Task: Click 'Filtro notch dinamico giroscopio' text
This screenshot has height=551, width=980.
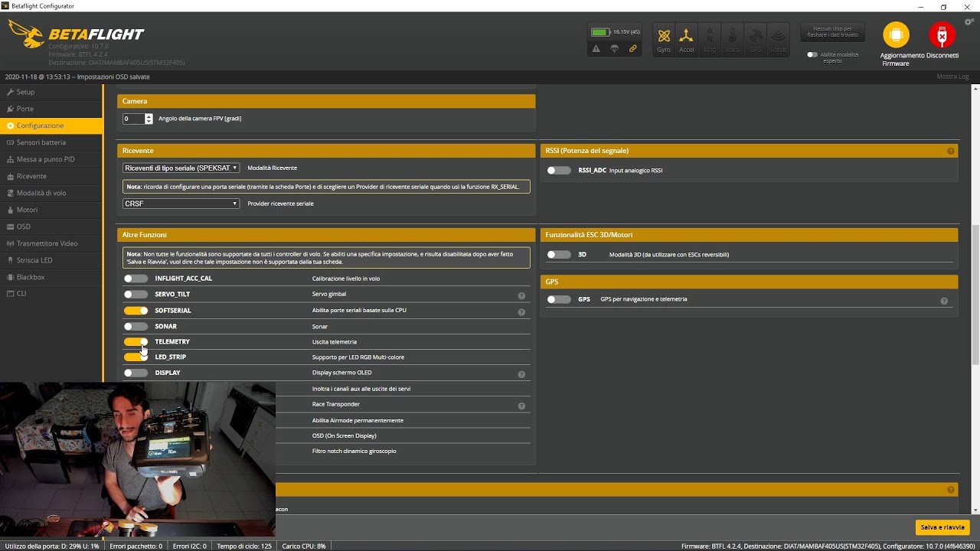Action: (x=354, y=452)
